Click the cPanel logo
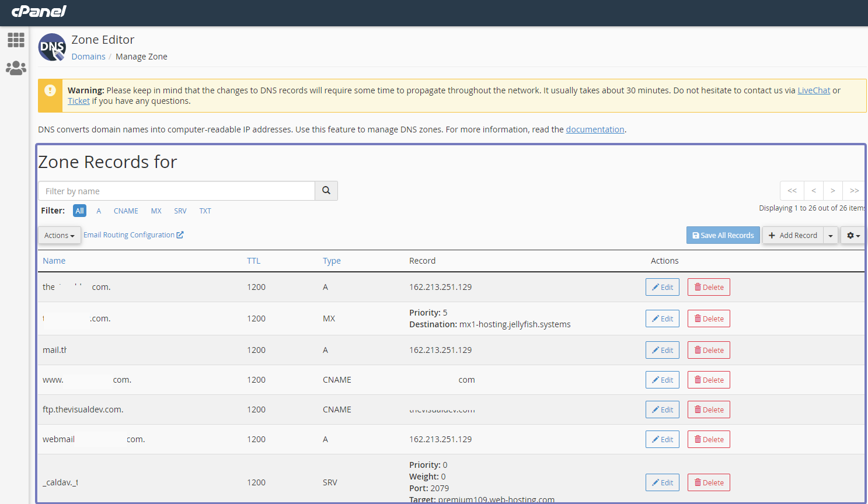The width and height of the screenshot is (868, 504). pos(39,11)
